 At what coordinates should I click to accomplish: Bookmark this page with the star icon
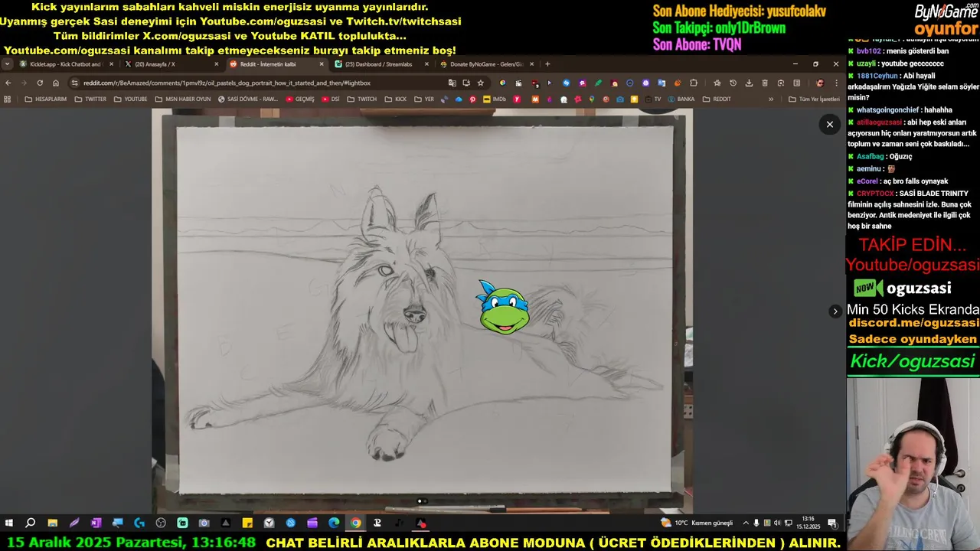pos(481,83)
